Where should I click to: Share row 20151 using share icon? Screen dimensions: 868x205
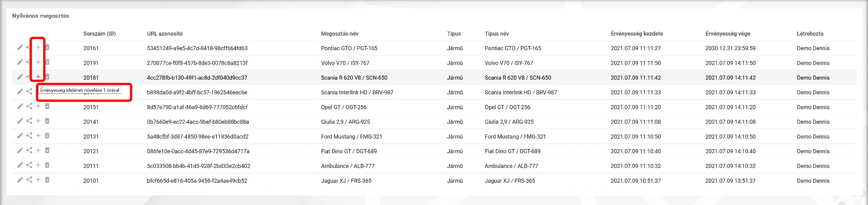(29, 106)
